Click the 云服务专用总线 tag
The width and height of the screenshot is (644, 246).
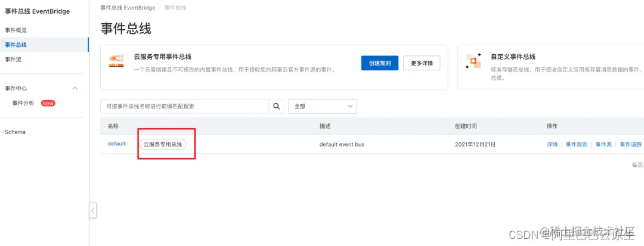click(163, 144)
